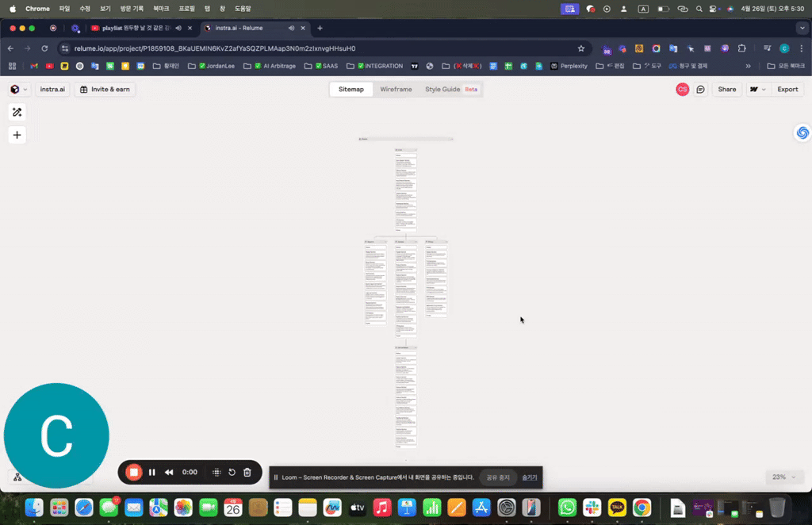This screenshot has width=812, height=525.
Task: Switch to the Wireframe tab
Action: [x=396, y=90]
